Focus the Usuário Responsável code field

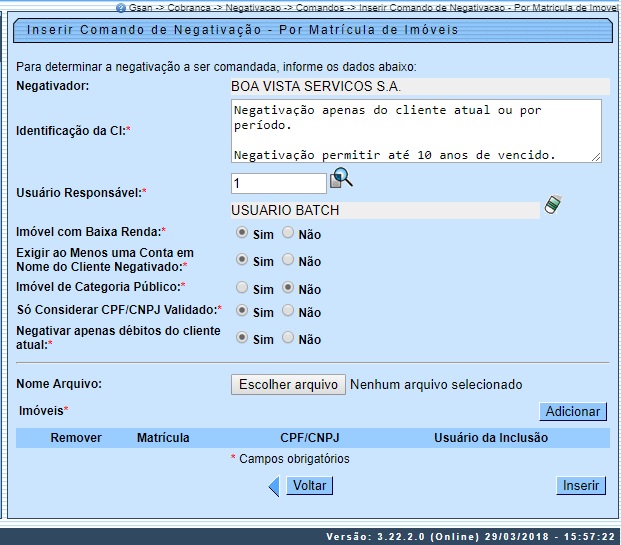pyautogui.click(x=278, y=183)
